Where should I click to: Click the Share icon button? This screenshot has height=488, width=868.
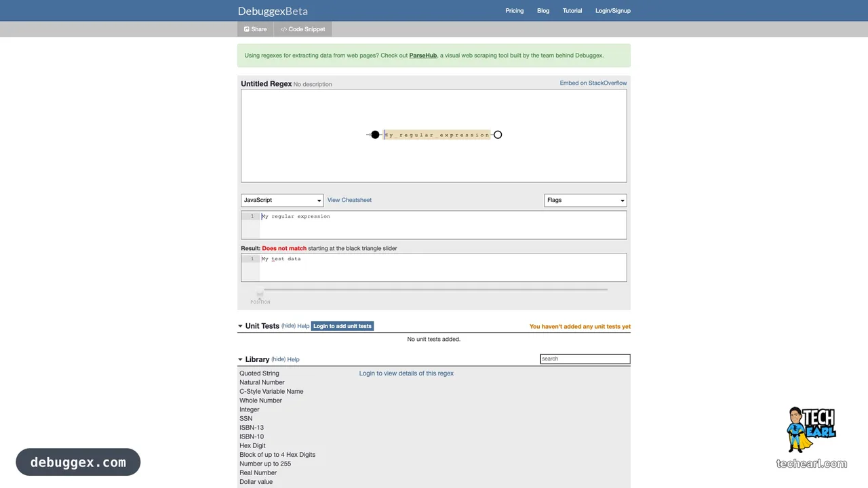(x=256, y=29)
